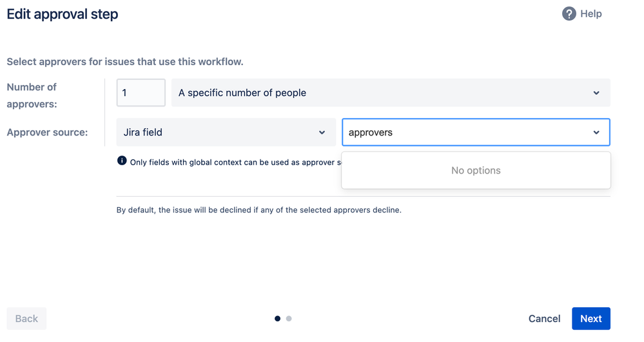This screenshot has height=342, width=644.
Task: Select the second step pagination dot
Action: pos(289,319)
